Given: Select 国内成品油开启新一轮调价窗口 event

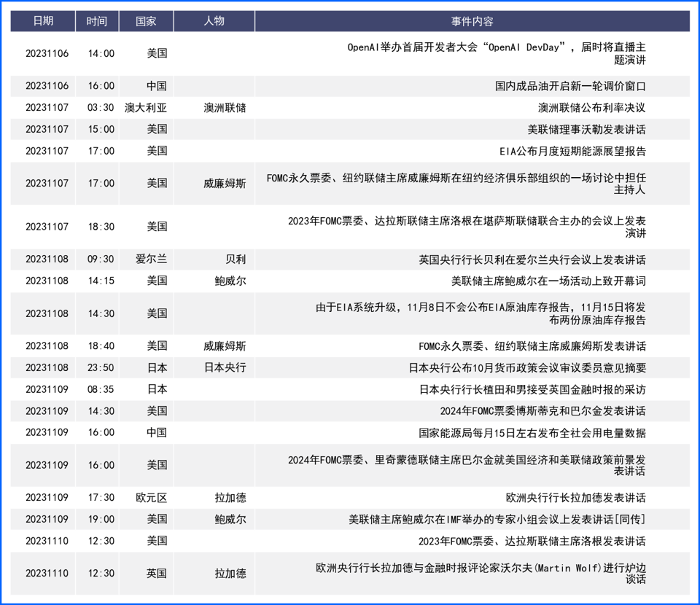Looking at the screenshot, I should pyautogui.click(x=570, y=86).
